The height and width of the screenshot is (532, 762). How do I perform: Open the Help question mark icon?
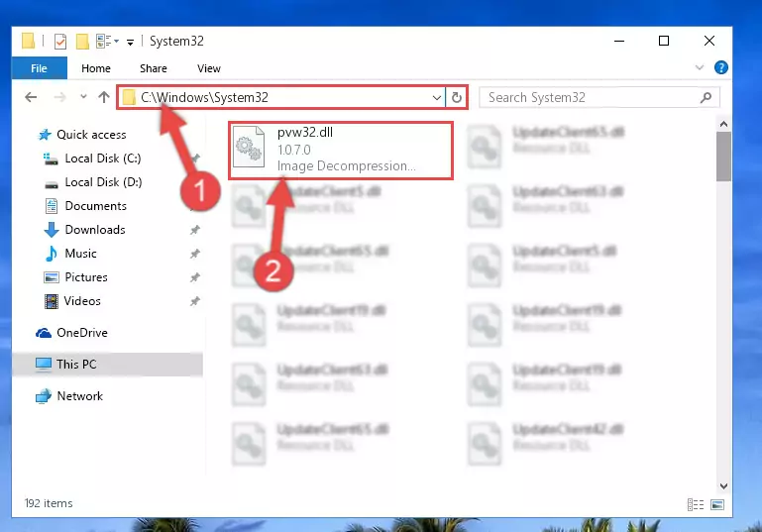point(720,67)
